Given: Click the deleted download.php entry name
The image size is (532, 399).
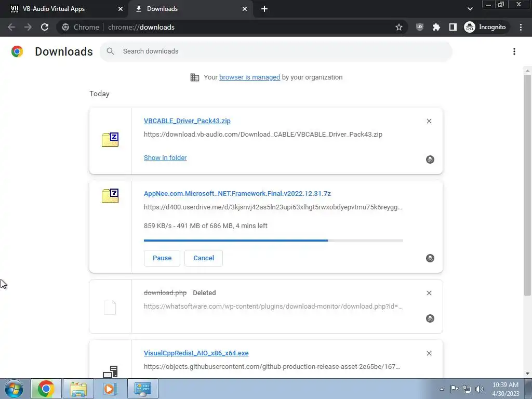Looking at the screenshot, I should (x=165, y=293).
